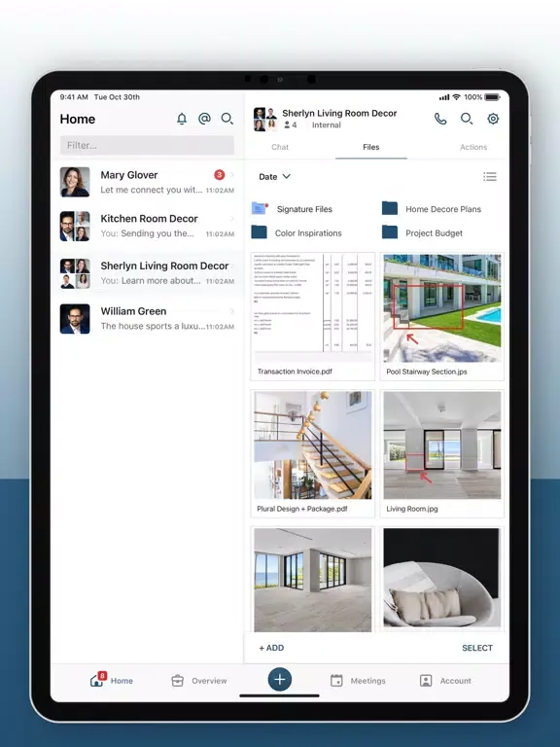Tap the Home title heading
560x747 pixels.
point(78,119)
